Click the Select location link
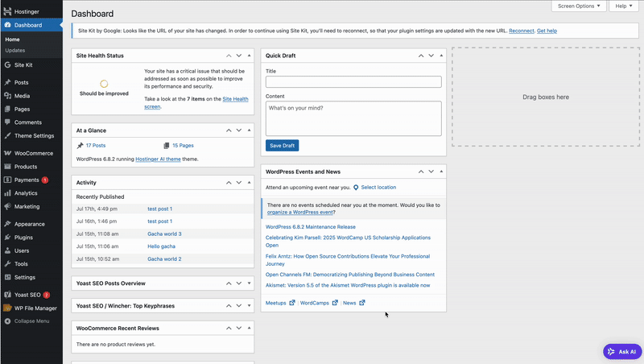The height and width of the screenshot is (364, 644). tap(378, 188)
